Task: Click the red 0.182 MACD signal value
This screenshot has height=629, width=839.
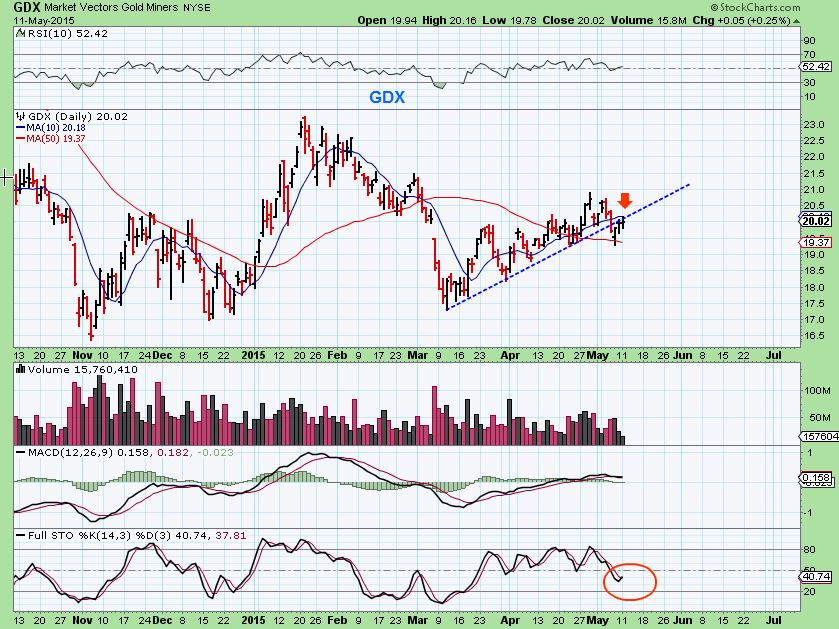Action: click(173, 452)
